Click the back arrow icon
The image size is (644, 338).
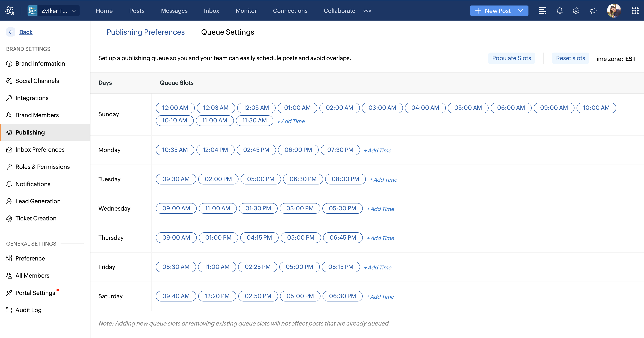click(10, 32)
